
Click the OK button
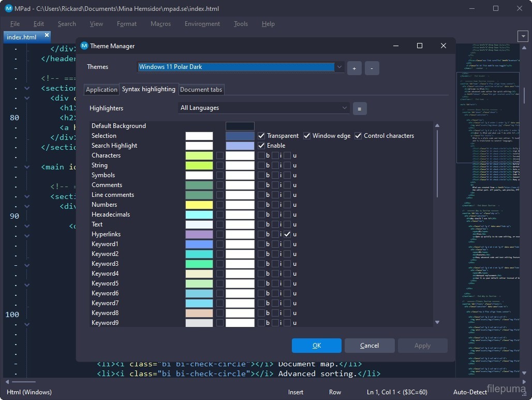316,346
